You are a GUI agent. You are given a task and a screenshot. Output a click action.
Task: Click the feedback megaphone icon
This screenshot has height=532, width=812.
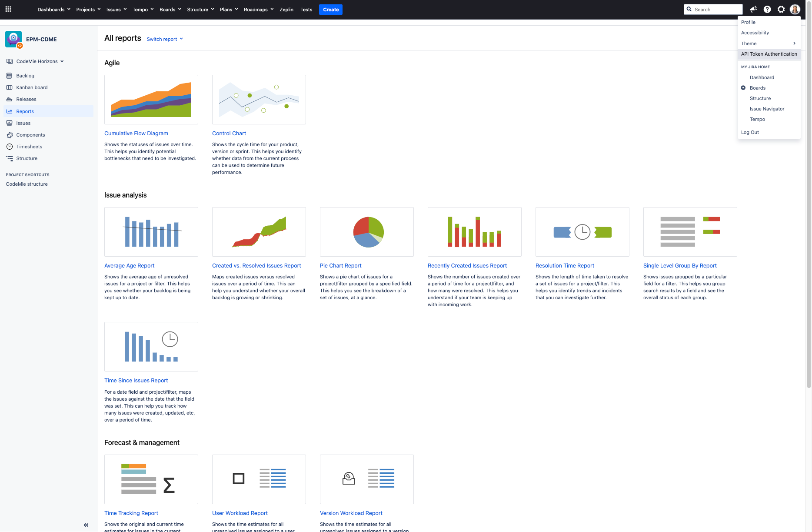tap(753, 9)
